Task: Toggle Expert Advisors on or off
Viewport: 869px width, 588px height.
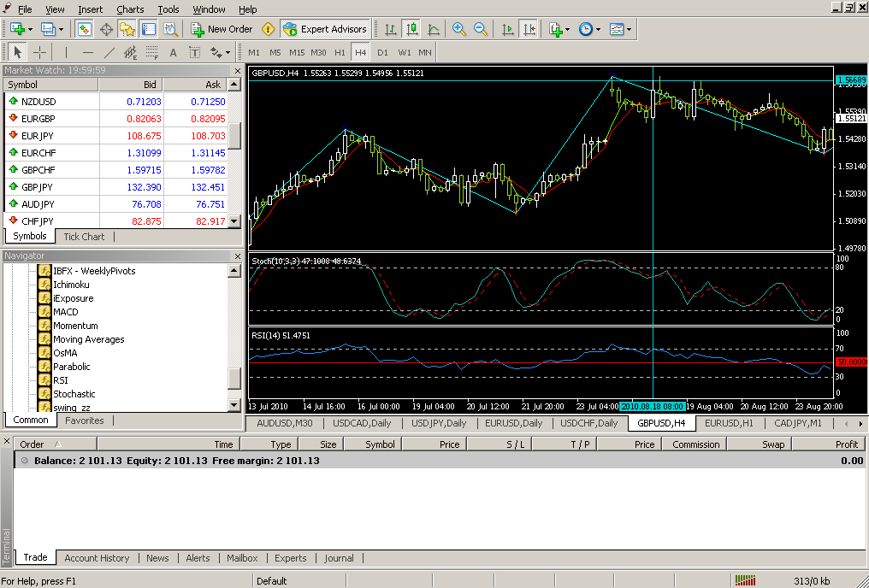Action: 325,29
